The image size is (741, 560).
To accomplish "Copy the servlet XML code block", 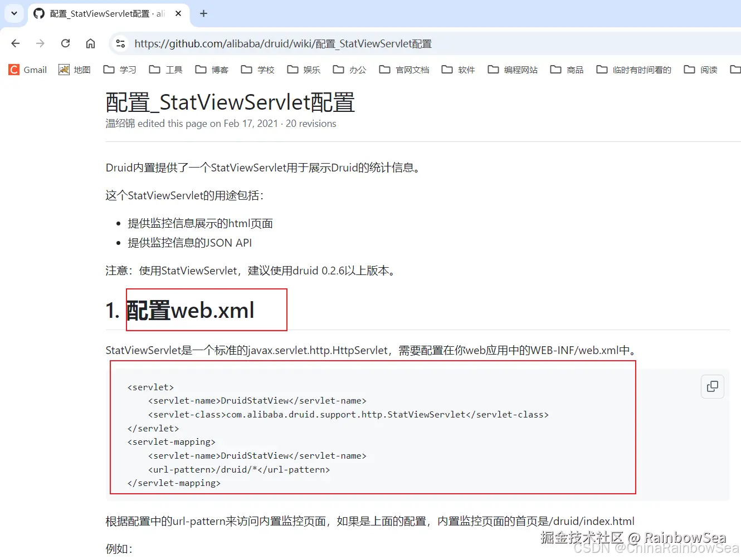I will 713,386.
